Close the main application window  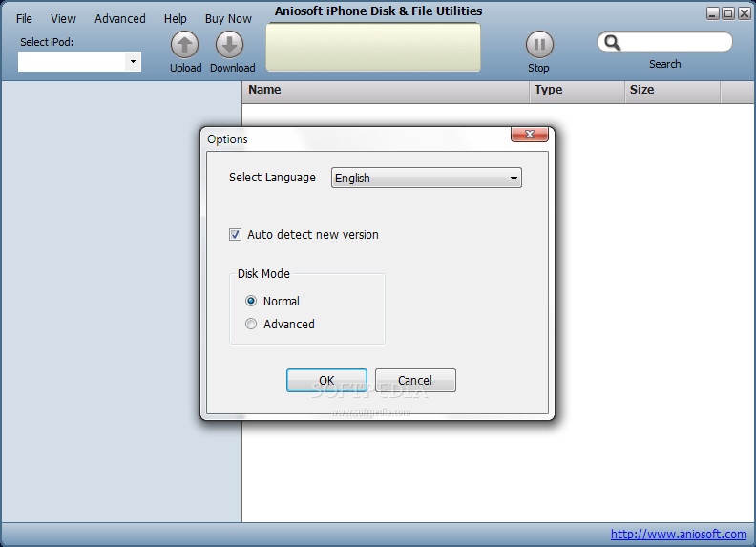pos(745,13)
